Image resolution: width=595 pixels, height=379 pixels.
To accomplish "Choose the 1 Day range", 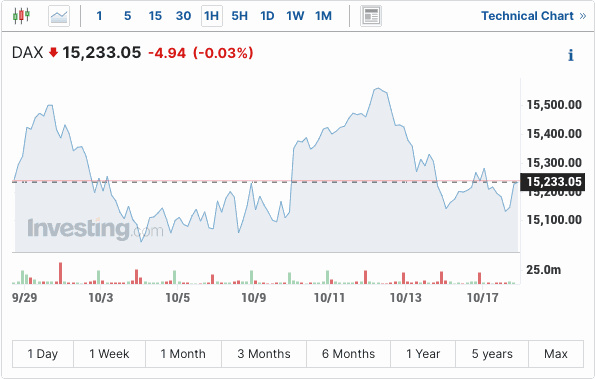I will (x=43, y=354).
